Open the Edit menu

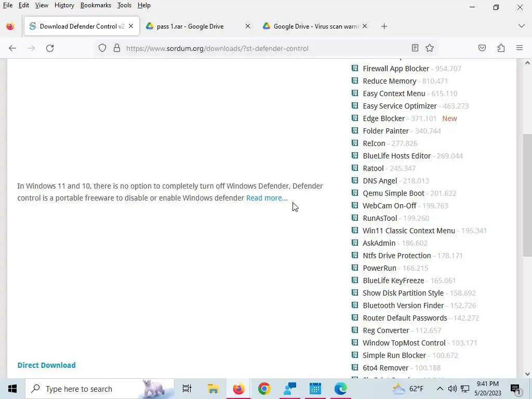[24, 5]
